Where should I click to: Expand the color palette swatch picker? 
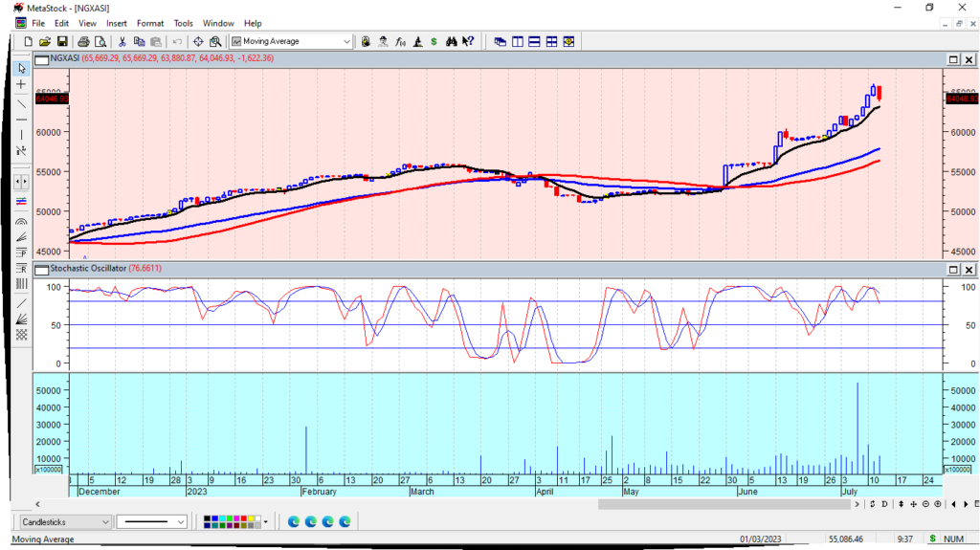coord(267,521)
